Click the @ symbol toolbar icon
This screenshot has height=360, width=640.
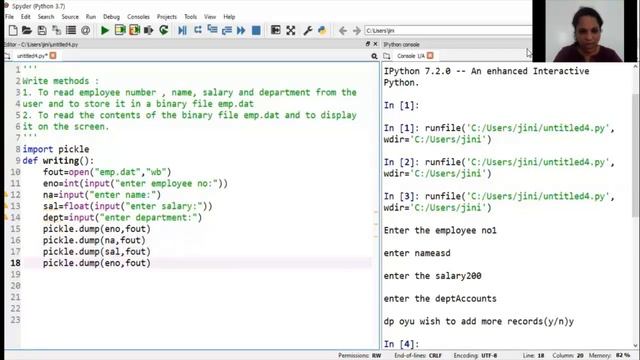click(85, 30)
